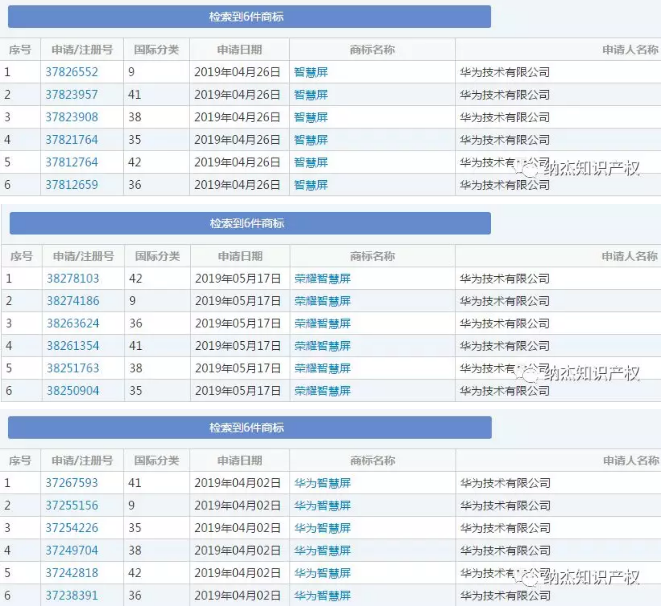Open registration number 38278103
The image size is (661, 612).
pyautogui.click(x=73, y=279)
